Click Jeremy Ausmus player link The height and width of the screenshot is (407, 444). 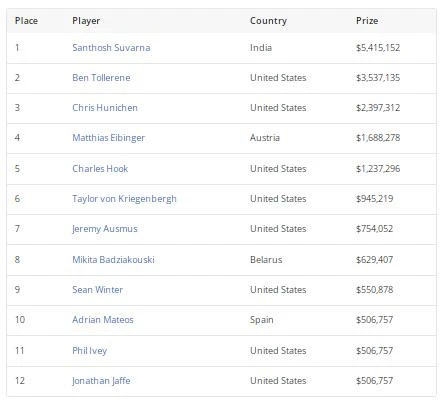click(x=105, y=229)
